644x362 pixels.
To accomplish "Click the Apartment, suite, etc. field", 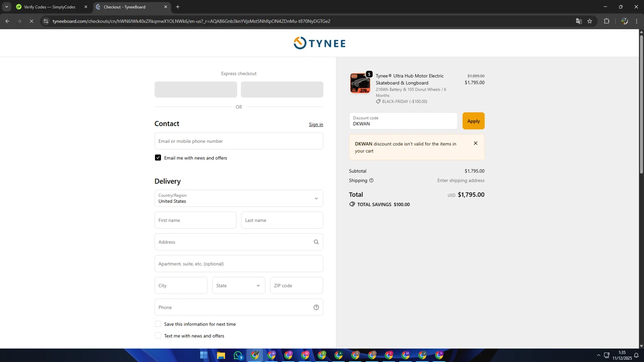I will (239, 264).
